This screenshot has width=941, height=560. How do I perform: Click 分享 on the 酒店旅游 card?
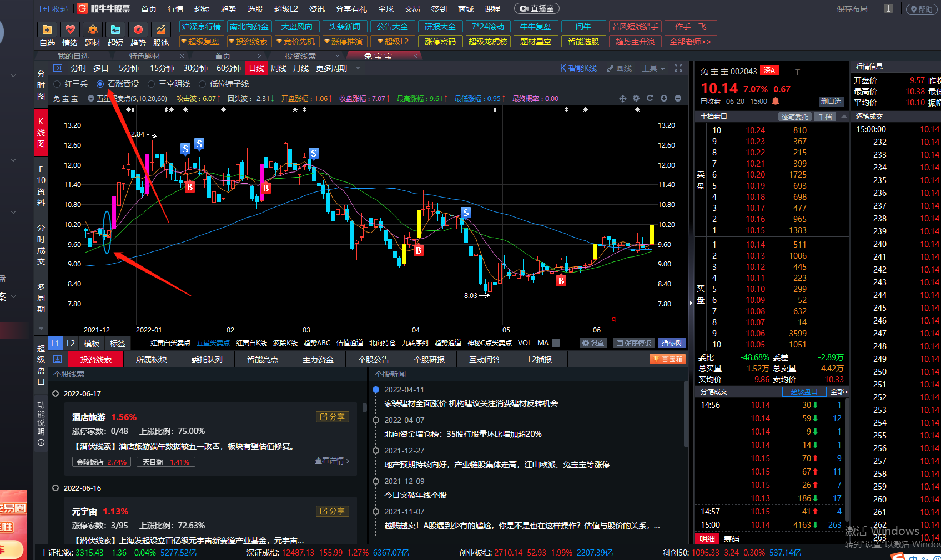(333, 417)
